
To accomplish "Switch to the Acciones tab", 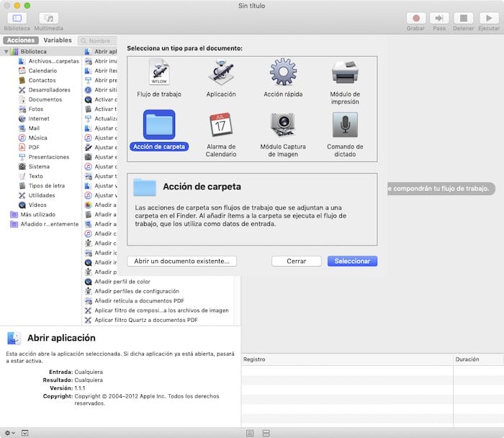I will pyautogui.click(x=20, y=40).
